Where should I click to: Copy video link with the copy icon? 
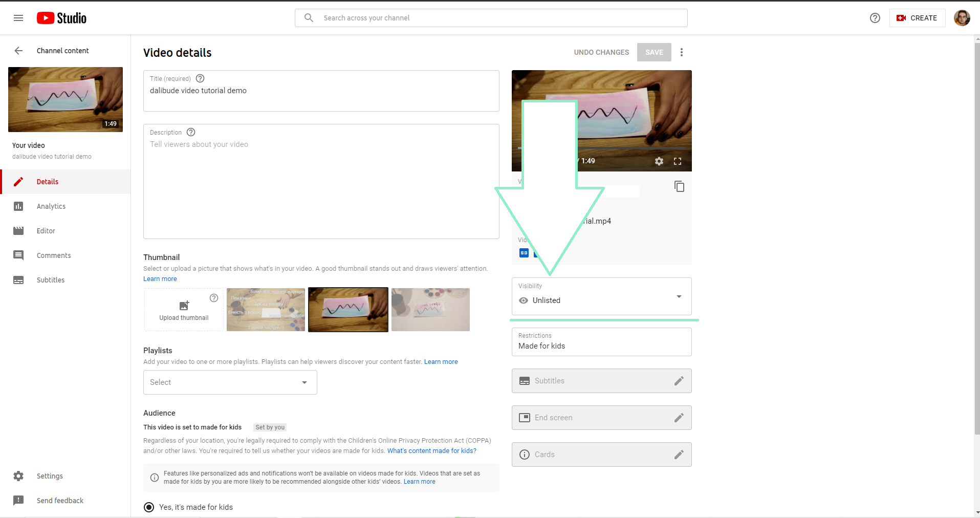click(679, 186)
